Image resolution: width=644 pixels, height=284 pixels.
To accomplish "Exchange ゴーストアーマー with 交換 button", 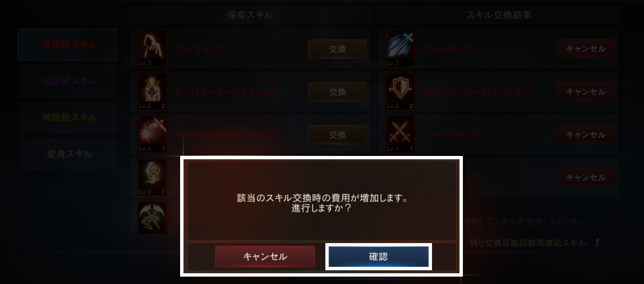I will [337, 92].
